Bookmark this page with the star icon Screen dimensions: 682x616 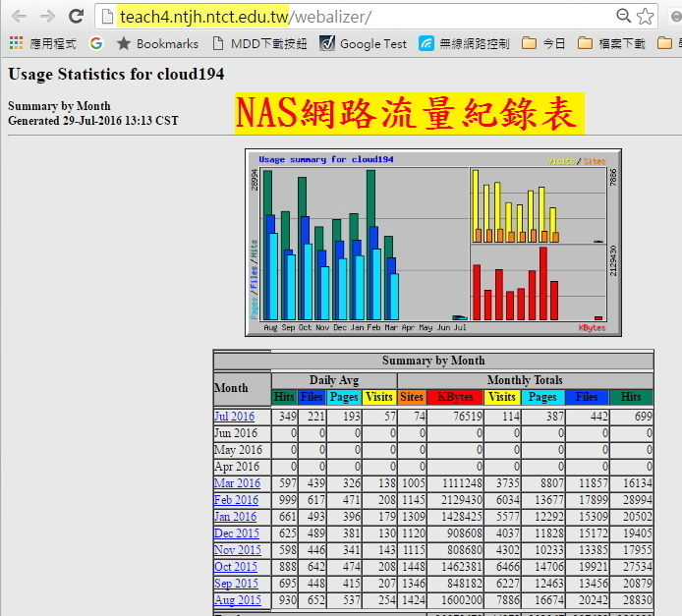[646, 17]
